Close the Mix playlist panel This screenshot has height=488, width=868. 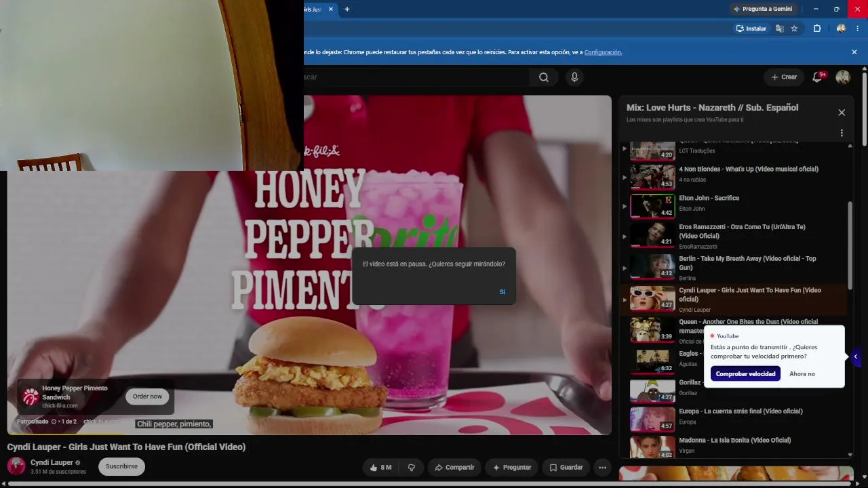coord(842,113)
